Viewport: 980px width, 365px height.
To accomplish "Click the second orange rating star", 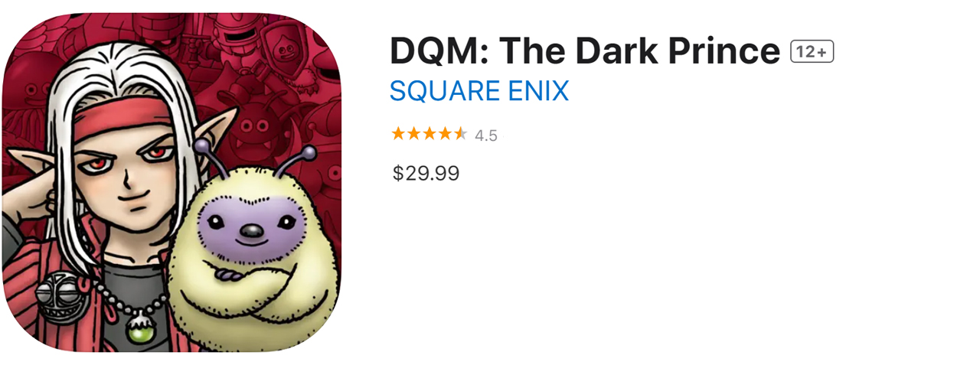I will coord(413,135).
